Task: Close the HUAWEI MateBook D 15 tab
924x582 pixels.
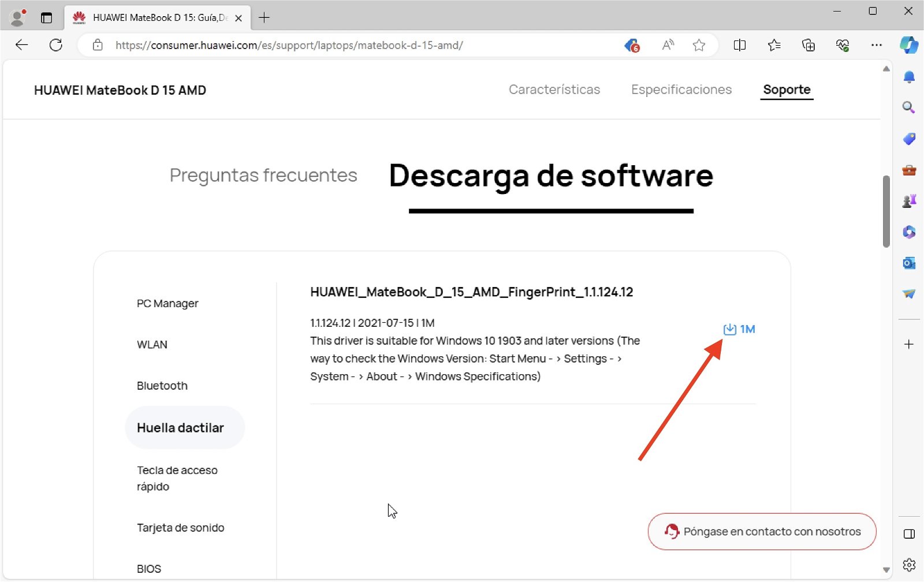Action: (239, 18)
